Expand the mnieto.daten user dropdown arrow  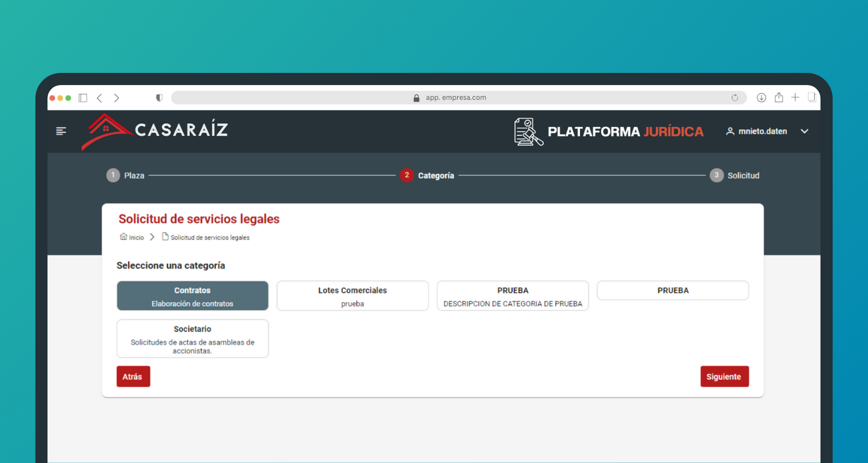[804, 131]
